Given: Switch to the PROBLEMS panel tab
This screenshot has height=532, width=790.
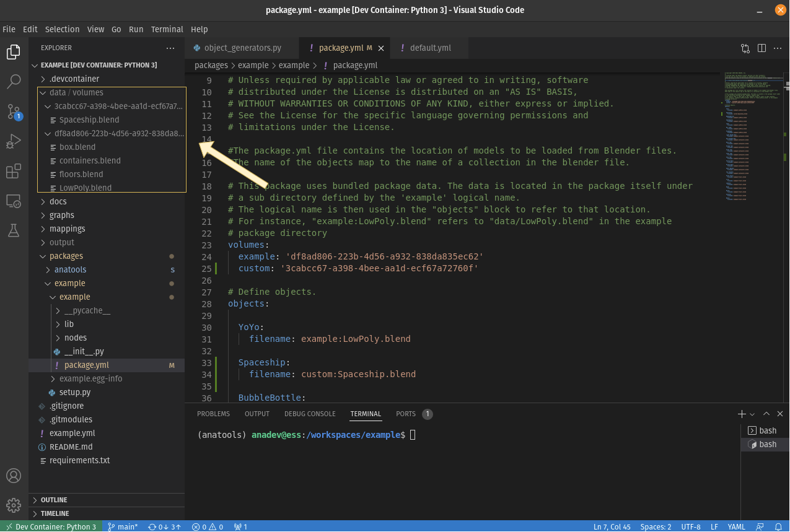Looking at the screenshot, I should click(x=213, y=414).
